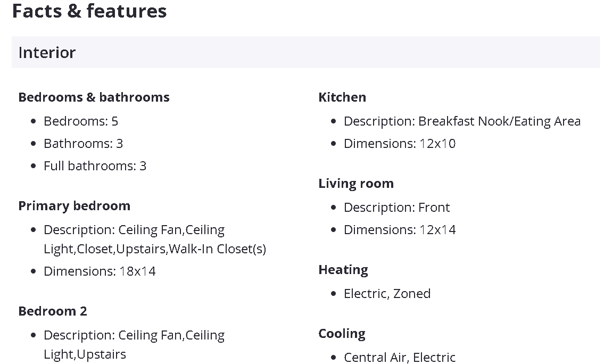Image resolution: width=604 pixels, height=364 pixels.
Task: Select the Full bathrooms: 3 line
Action: (95, 166)
